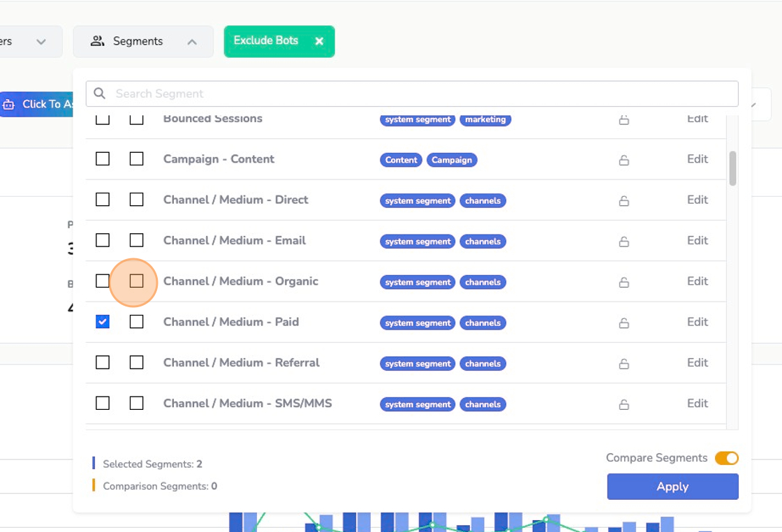This screenshot has height=532, width=782.
Task: Focus the Search Segment input field
Action: 419,94
